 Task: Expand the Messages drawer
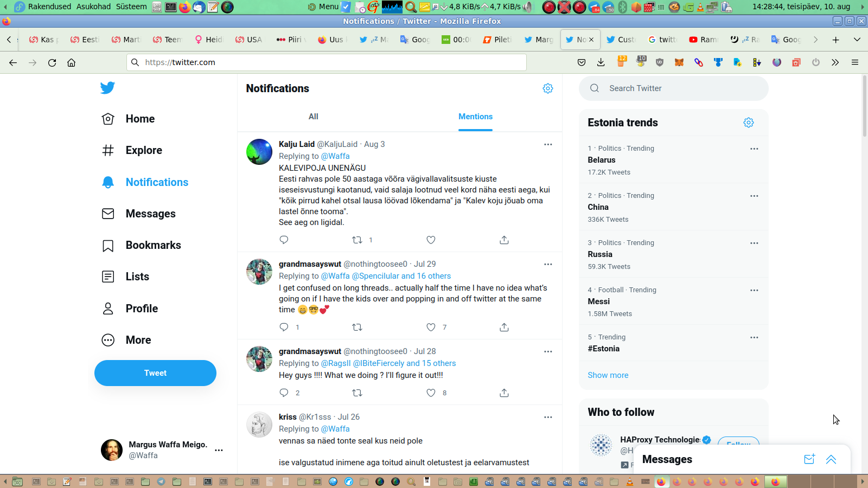click(x=831, y=459)
